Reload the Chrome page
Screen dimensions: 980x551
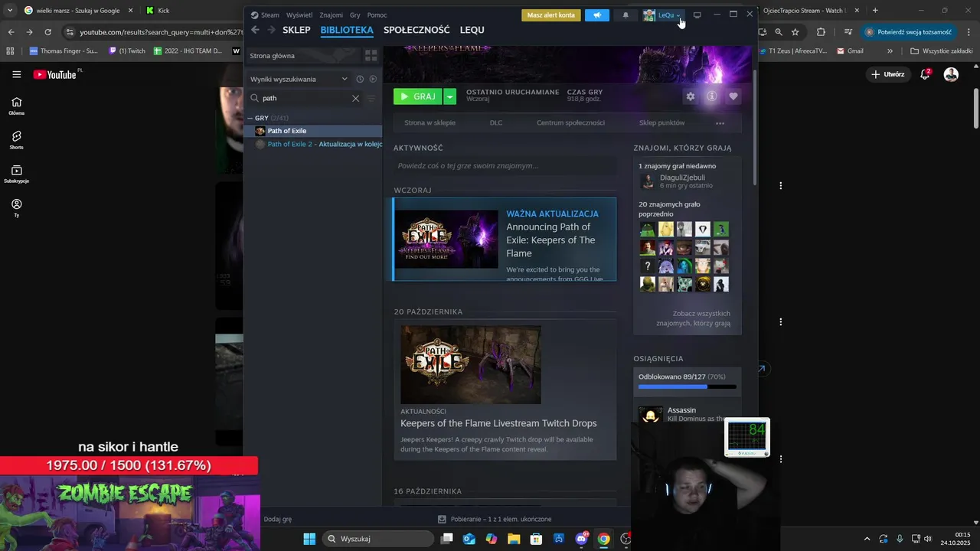[x=47, y=32]
